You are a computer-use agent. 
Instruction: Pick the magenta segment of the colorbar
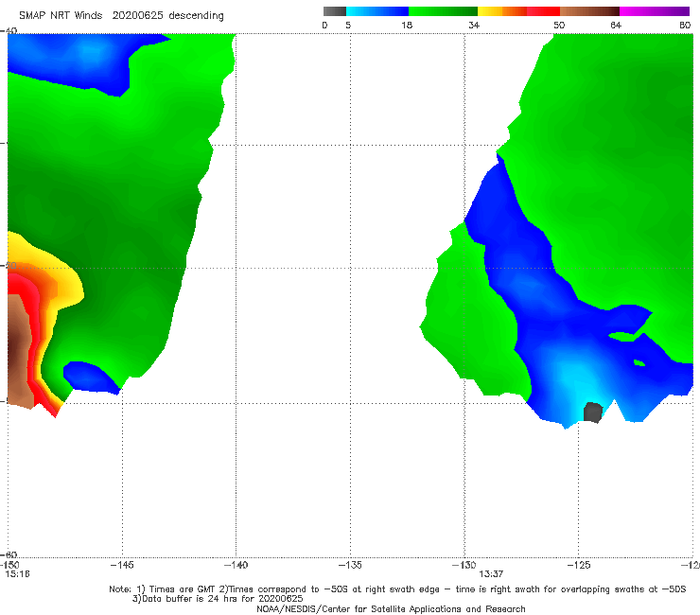pos(655,11)
